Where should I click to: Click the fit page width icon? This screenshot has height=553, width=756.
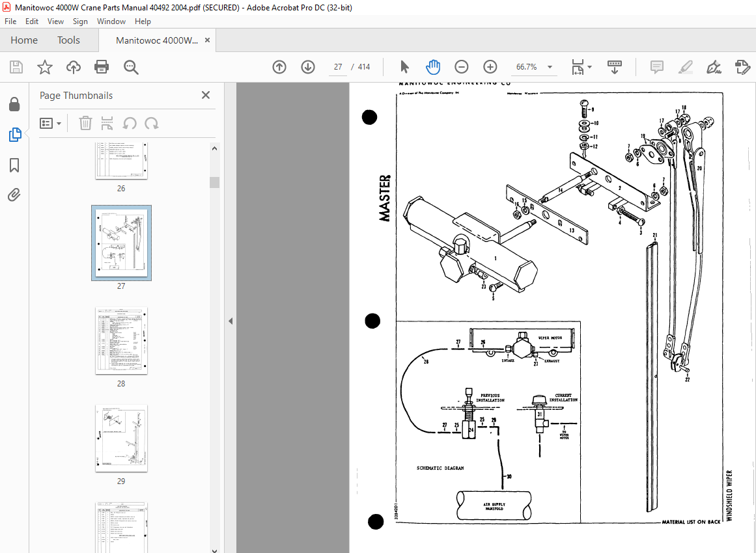click(x=578, y=67)
